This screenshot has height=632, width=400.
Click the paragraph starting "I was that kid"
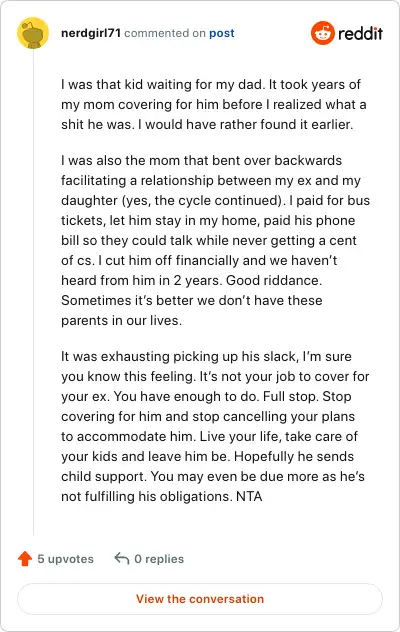coord(214,104)
